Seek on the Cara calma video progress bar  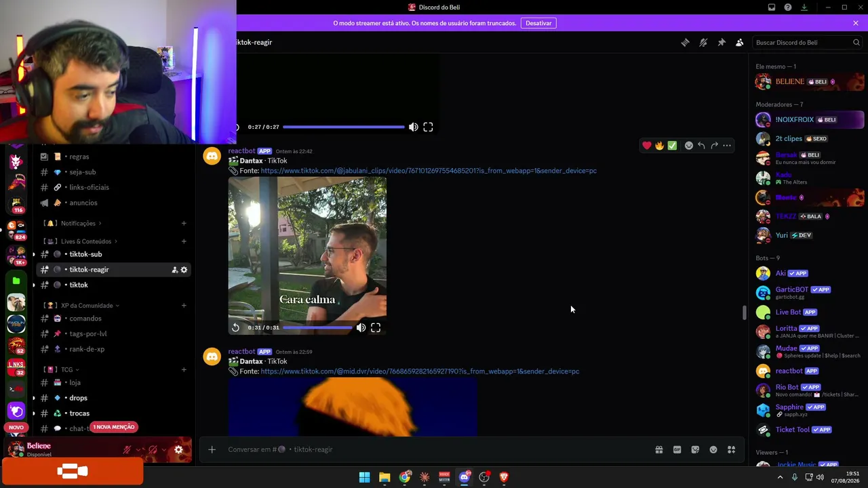pos(317,327)
